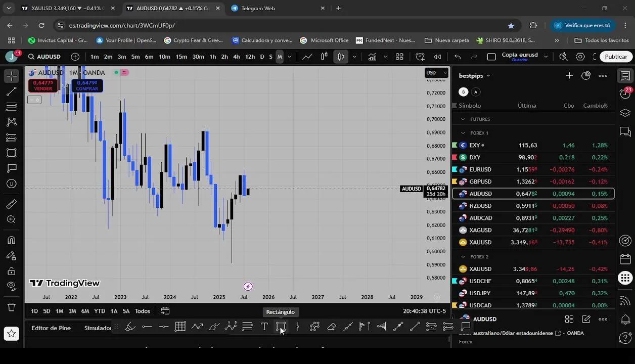Open the bestpips watchlist dropdown
Screen dimensions: 635x364
click(x=474, y=75)
